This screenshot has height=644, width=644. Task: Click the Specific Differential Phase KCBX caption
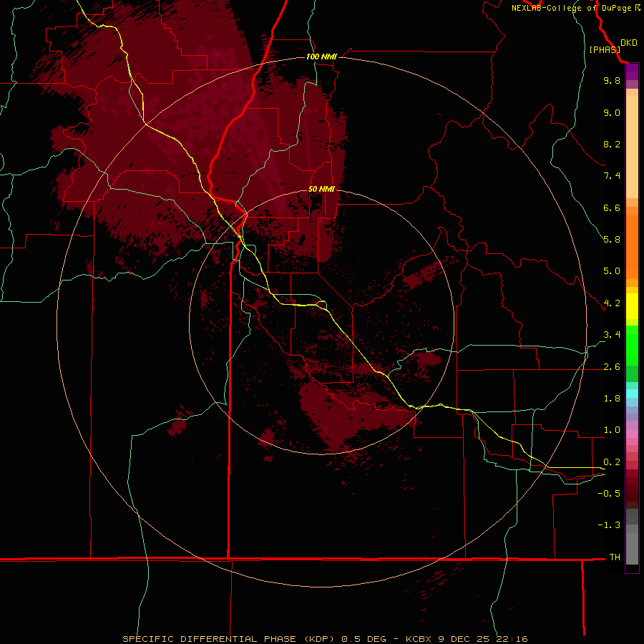[x=325, y=639]
